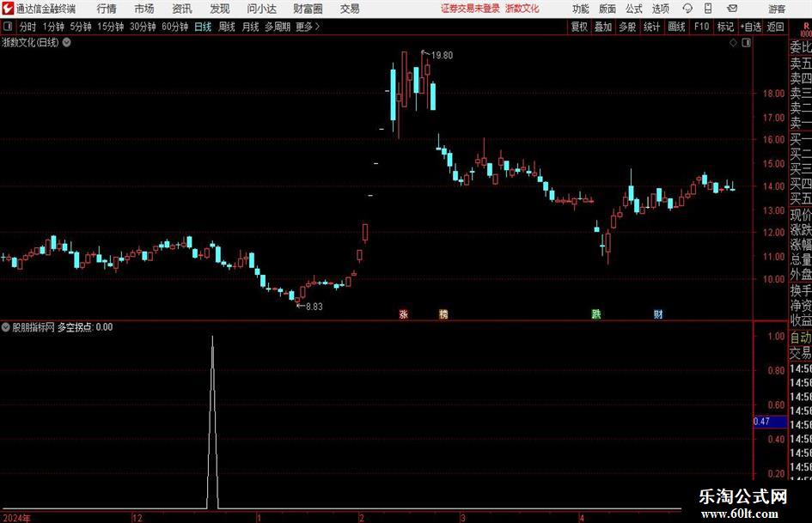The image size is (812, 523).
Task: Click the 画线 drawing button
Action: coord(676,27)
